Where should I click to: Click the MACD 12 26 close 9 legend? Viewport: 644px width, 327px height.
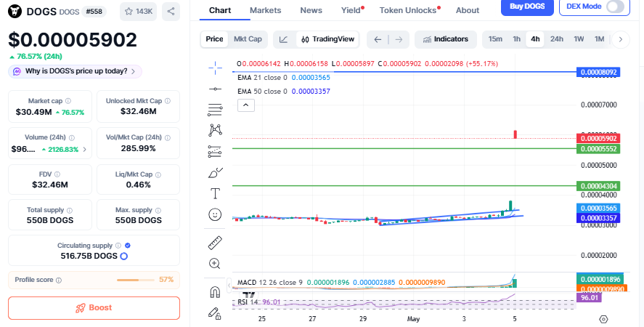pyautogui.click(x=341, y=283)
